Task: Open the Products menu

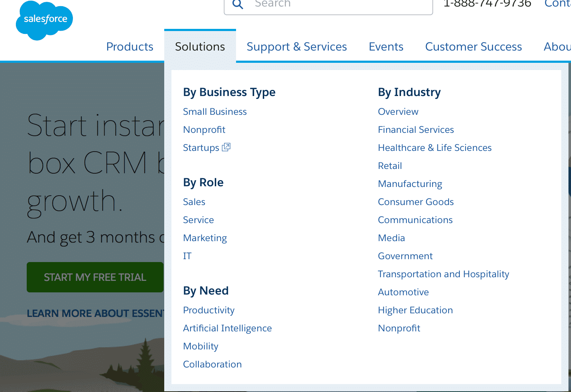Action: [130, 47]
